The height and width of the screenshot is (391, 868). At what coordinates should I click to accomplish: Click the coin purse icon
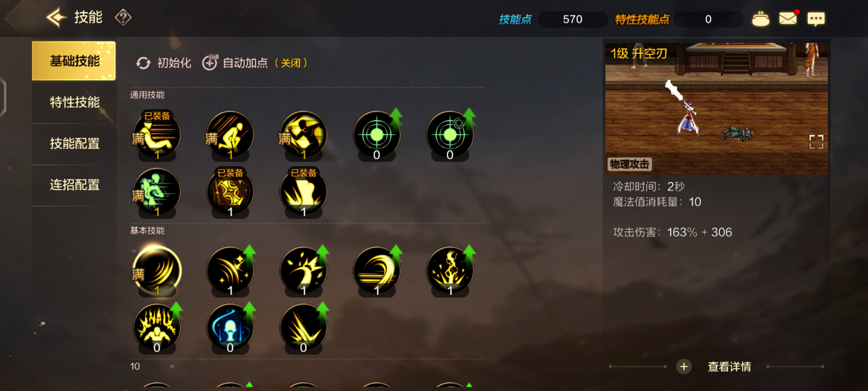(x=761, y=19)
